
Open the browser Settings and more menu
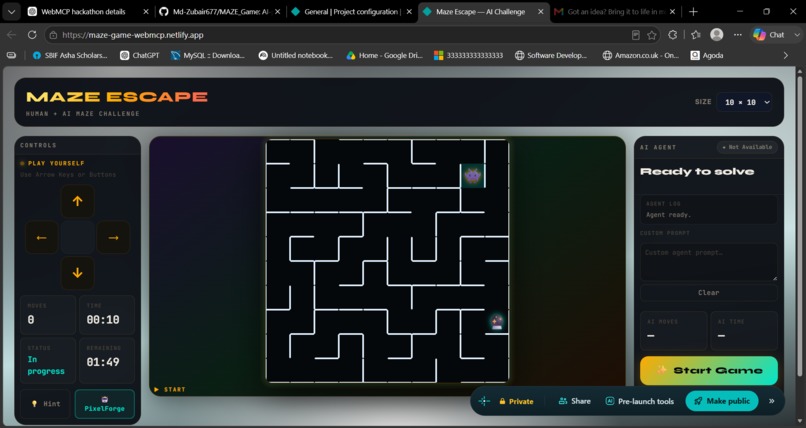coord(738,35)
